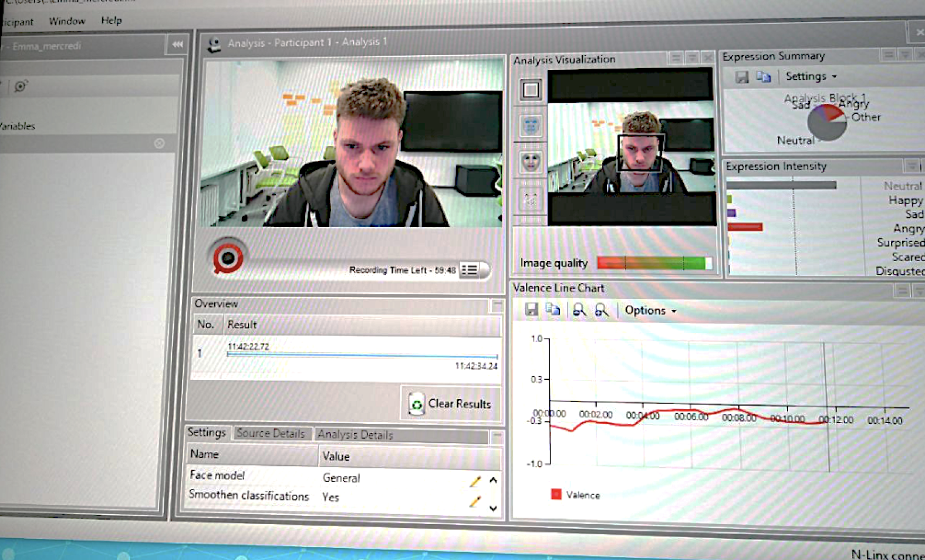Viewport: 925px width, 560px height.
Task: Click the Name column header in settings table
Action: [204, 454]
